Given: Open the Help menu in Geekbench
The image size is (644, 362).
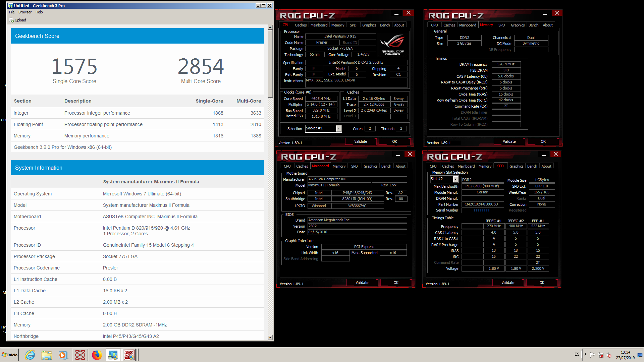Looking at the screenshot, I should click(x=39, y=12).
